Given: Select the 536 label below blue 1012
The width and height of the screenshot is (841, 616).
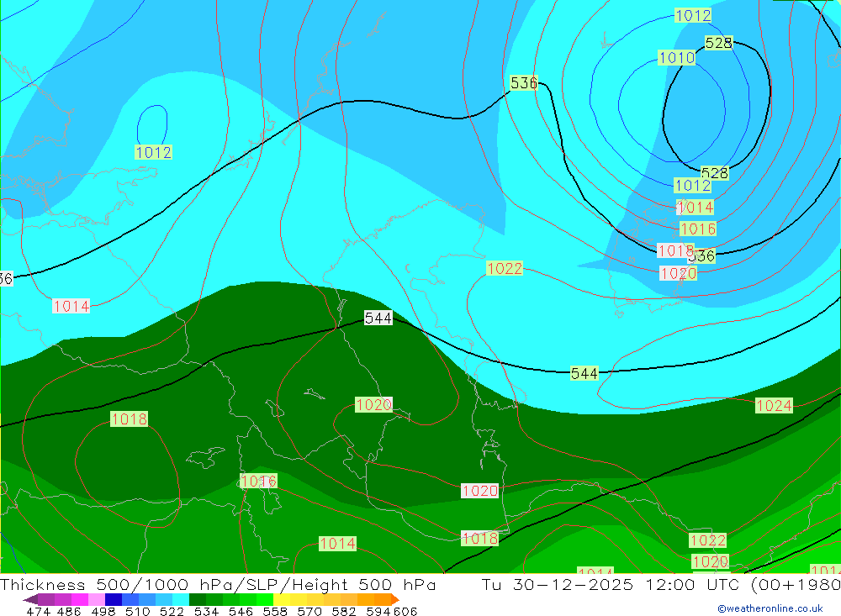Looking at the screenshot, I should pyautogui.click(x=701, y=255).
